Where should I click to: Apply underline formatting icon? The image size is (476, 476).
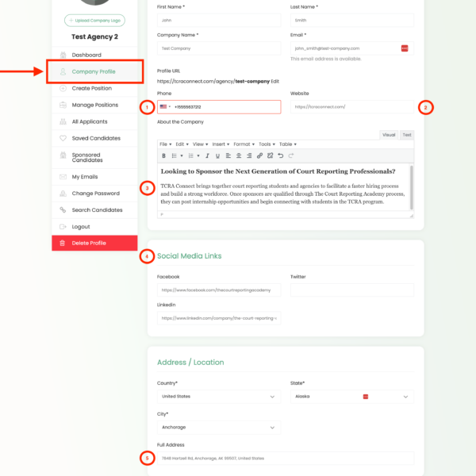217,155
